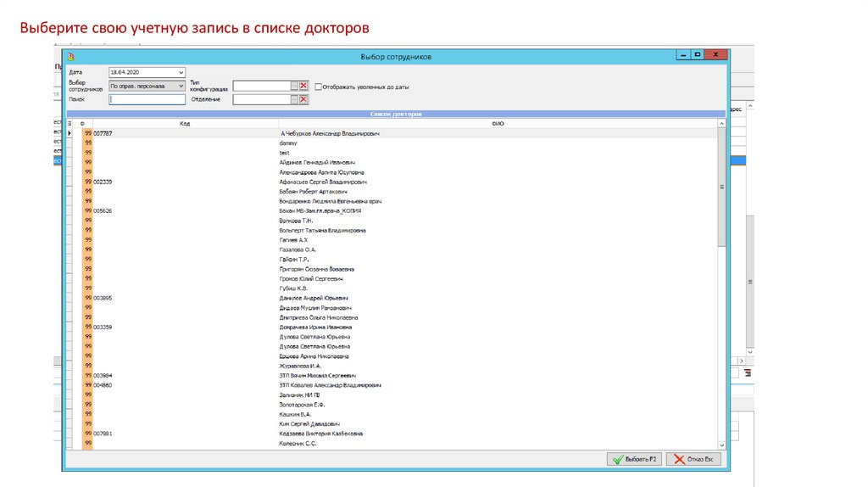Click the background window's vertical scrollbar
The width and height of the screenshot is (868, 487).
coord(750,282)
